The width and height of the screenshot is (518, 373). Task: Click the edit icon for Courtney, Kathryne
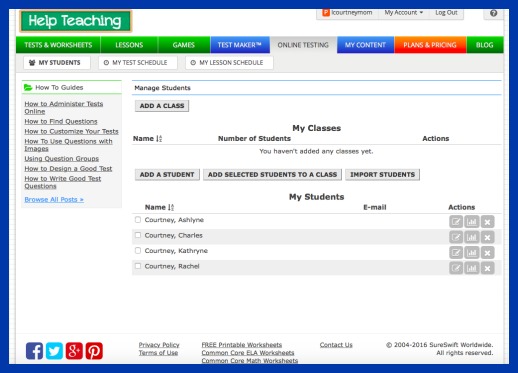(x=456, y=253)
